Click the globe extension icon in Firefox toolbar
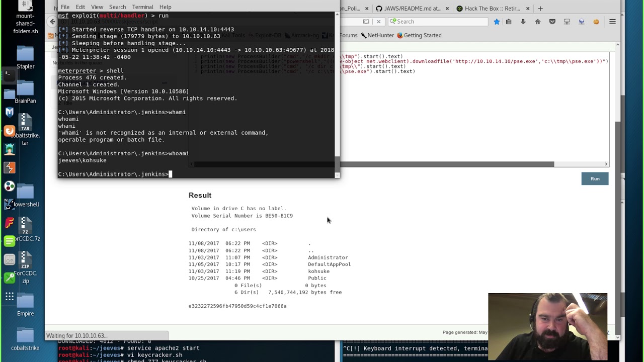 click(x=582, y=22)
